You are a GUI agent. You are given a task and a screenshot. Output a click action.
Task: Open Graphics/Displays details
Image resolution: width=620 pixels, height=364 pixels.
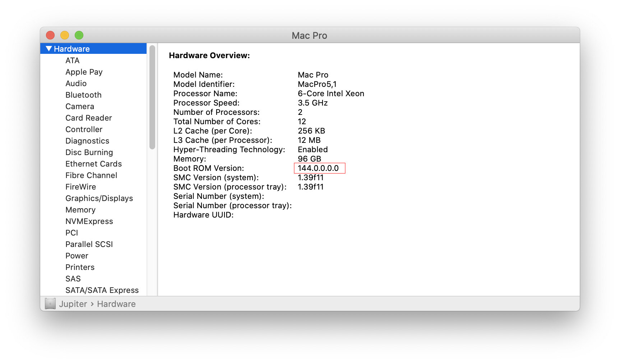[x=99, y=198]
